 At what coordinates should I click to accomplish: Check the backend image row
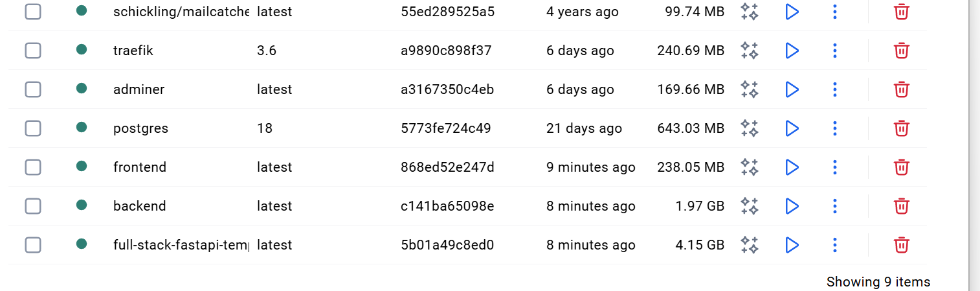click(x=33, y=206)
